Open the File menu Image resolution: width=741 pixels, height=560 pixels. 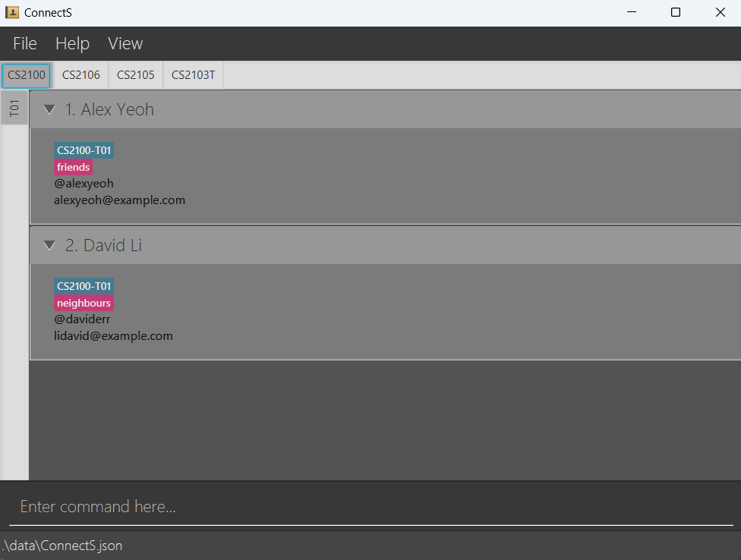[x=24, y=43]
